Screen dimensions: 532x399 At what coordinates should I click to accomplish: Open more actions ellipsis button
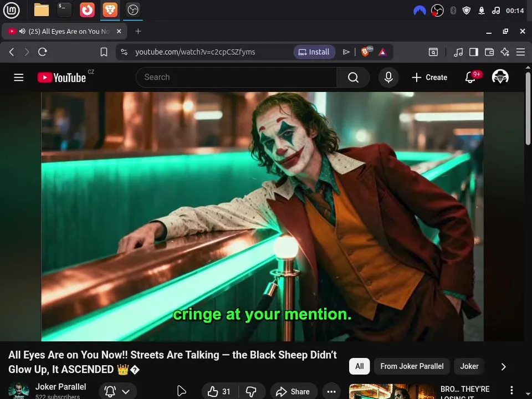[x=331, y=392]
